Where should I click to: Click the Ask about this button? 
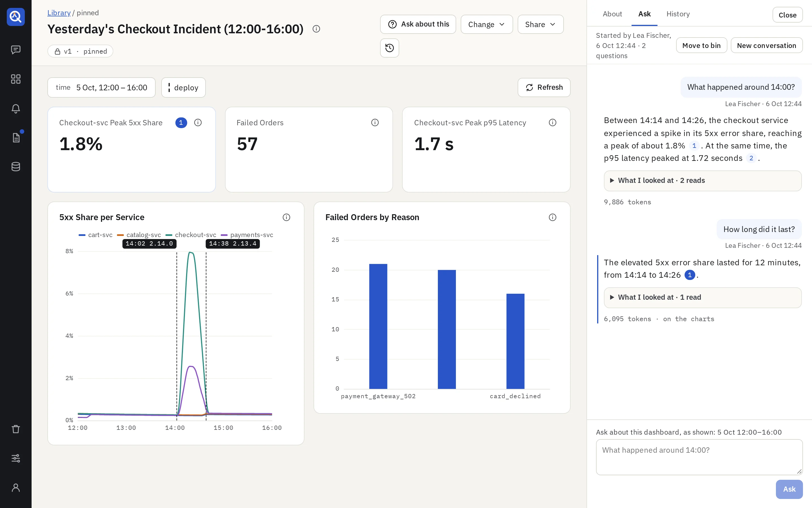[418, 24]
